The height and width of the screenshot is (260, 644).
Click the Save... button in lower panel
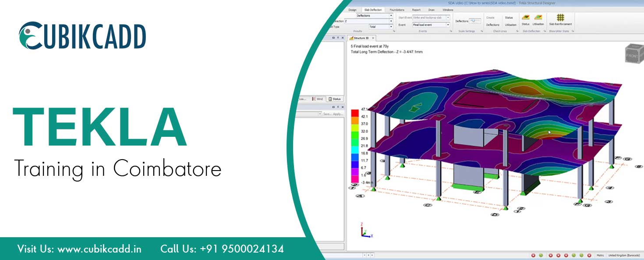click(327, 114)
